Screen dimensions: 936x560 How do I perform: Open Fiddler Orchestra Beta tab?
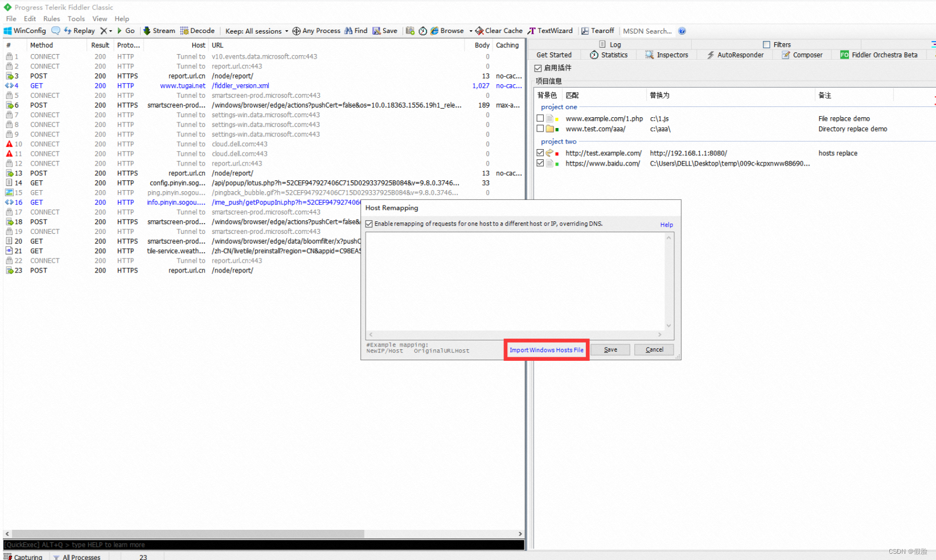pos(879,55)
